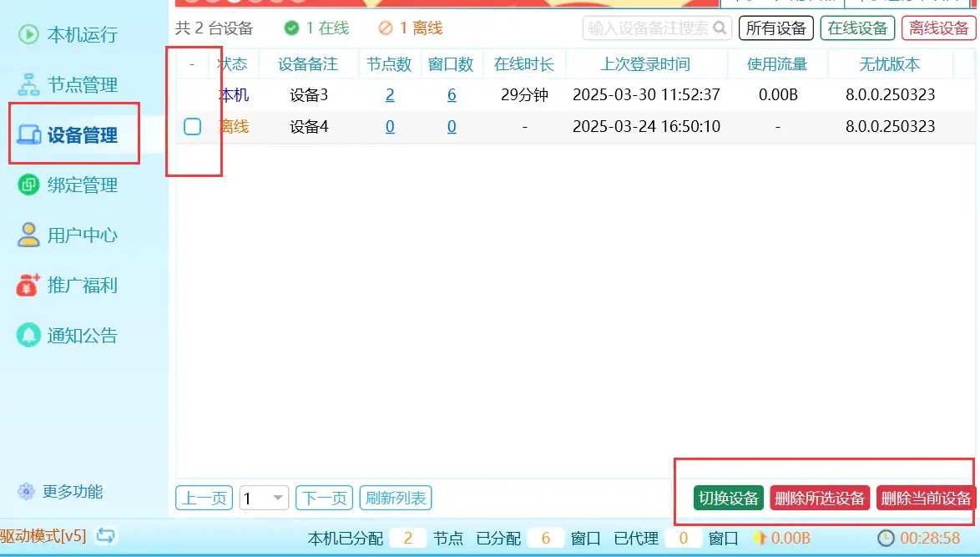980x557 pixels.
Task: Toggle the select-all header dash column
Action: (192, 64)
